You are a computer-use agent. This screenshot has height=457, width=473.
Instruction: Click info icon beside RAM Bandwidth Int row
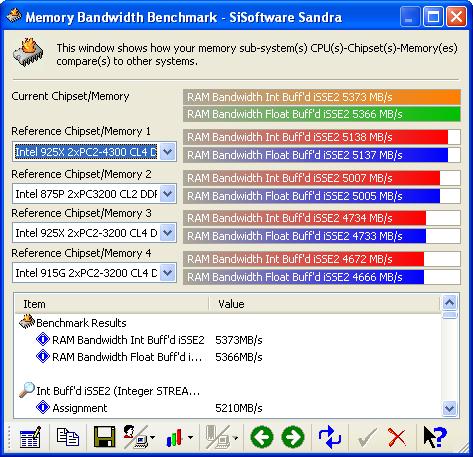click(x=43, y=340)
